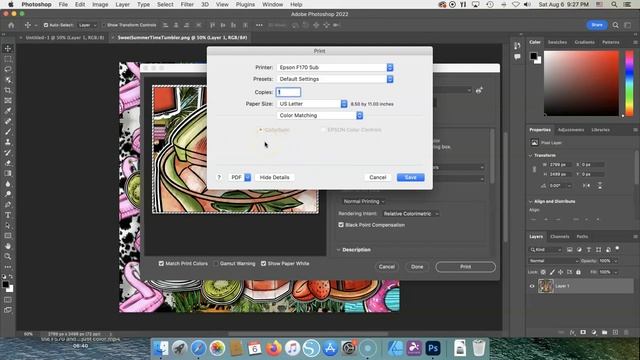Open the Filter menu
Viewport: 640px width, 360px height.
(187, 4)
